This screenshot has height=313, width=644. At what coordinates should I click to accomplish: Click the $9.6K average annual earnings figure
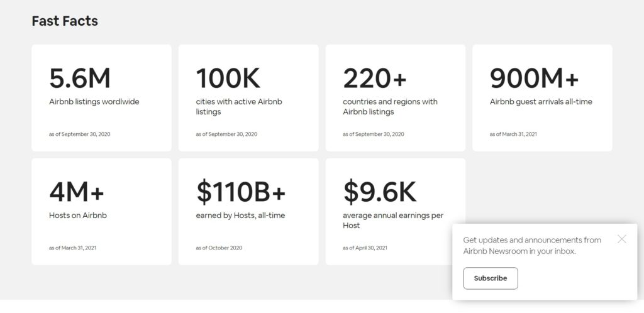pyautogui.click(x=379, y=192)
